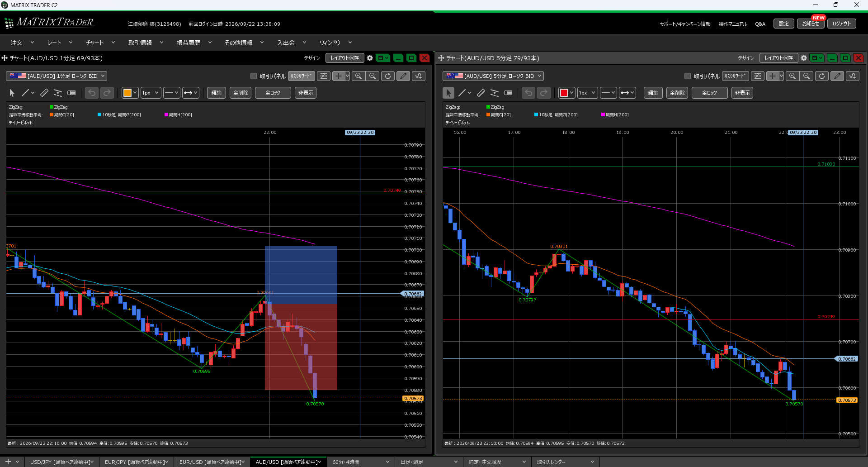Click the redo arrow in the 1分足 chart toolbar
868x467 pixels.
(x=107, y=93)
